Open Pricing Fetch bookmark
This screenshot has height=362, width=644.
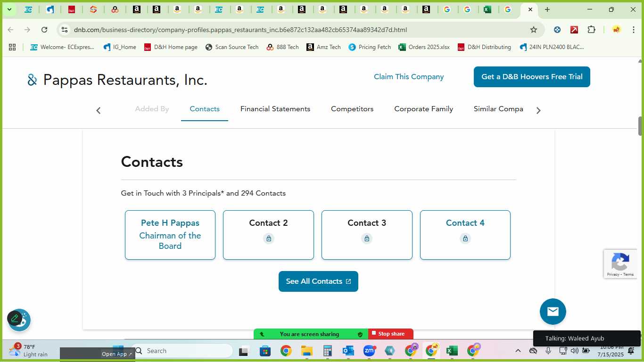370,47
